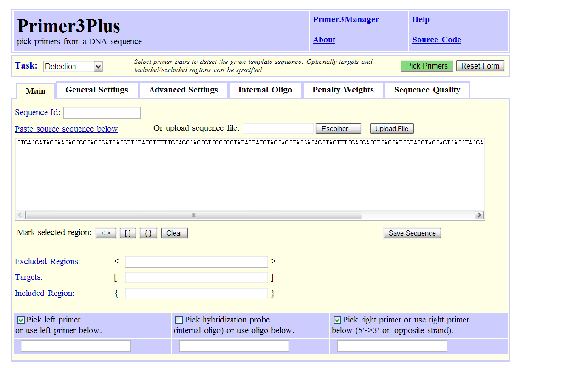Click the Save Sequence button
Screen dimensions: 588x368
(412, 233)
